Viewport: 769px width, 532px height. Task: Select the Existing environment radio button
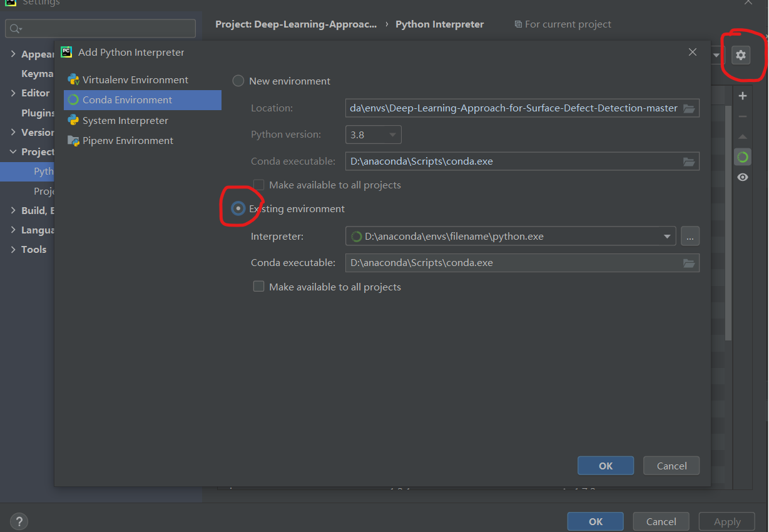pos(238,208)
